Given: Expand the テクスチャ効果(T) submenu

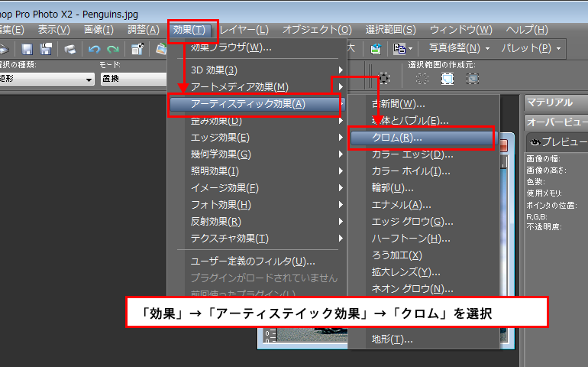Looking at the screenshot, I should [x=257, y=239].
